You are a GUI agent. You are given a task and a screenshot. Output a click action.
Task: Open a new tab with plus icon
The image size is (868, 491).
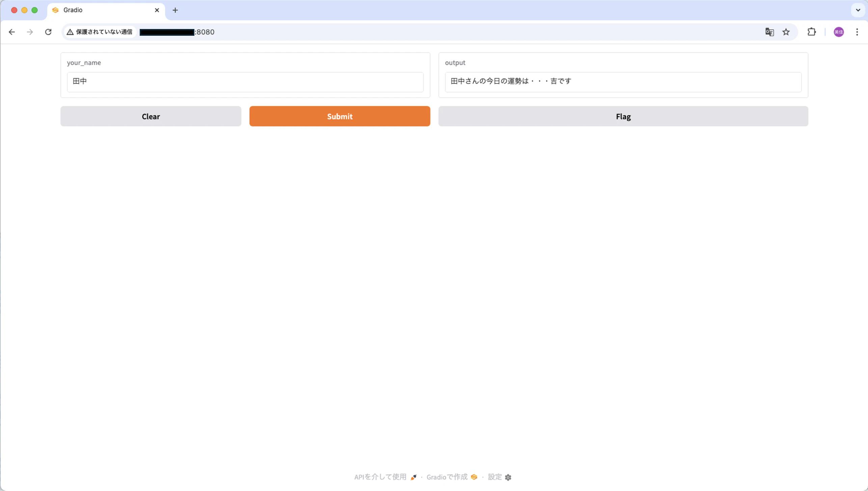click(x=175, y=10)
